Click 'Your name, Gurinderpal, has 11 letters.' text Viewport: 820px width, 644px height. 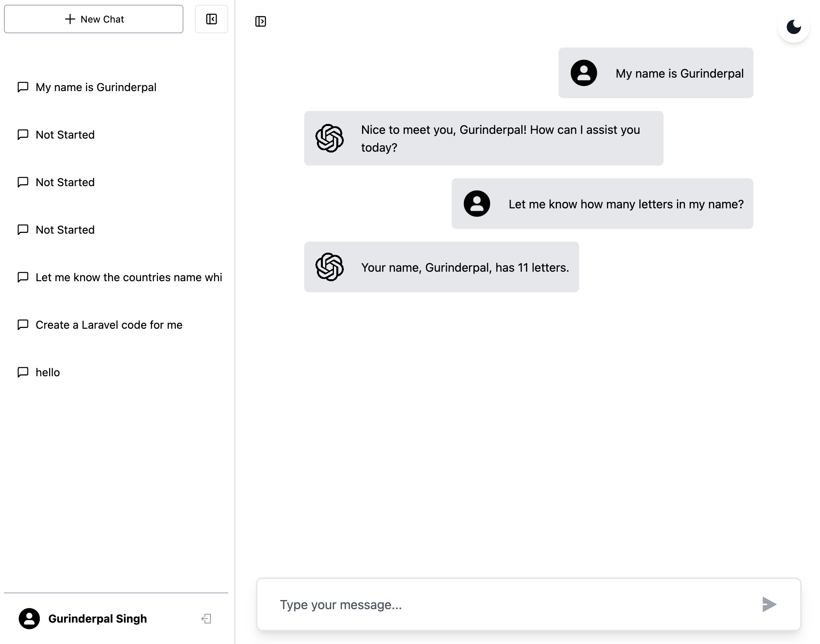pos(465,267)
